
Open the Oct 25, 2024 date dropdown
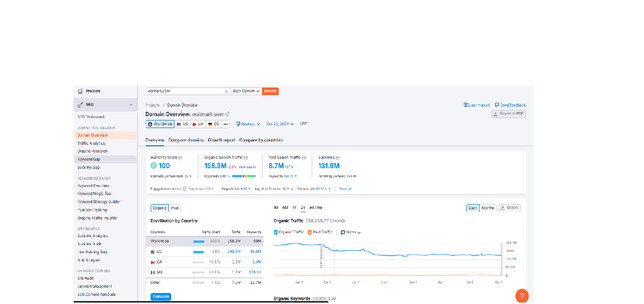pyautogui.click(x=280, y=124)
